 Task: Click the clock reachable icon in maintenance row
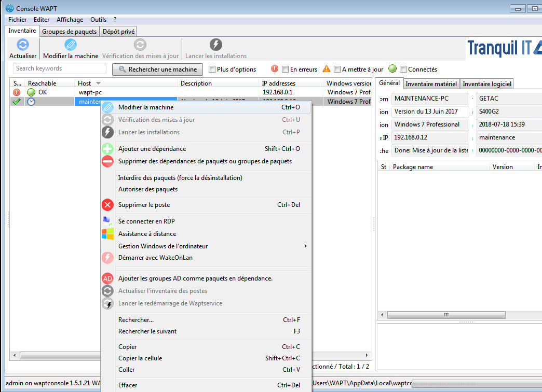[31, 102]
